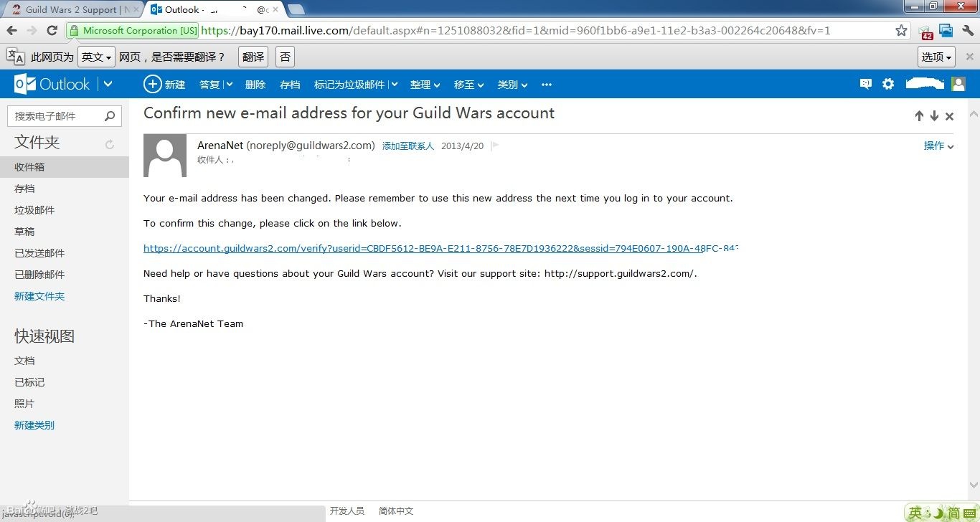Click the translate icon in the translation bar
980x522 pixels.
coord(16,57)
